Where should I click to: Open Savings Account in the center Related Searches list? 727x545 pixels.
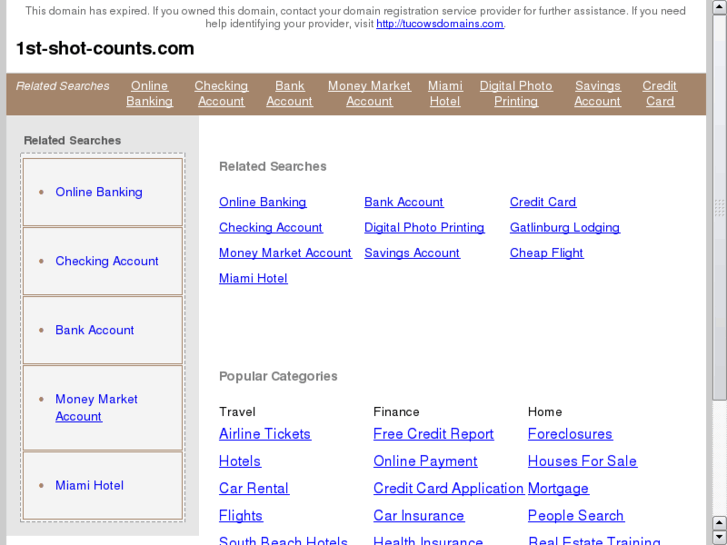pos(412,253)
